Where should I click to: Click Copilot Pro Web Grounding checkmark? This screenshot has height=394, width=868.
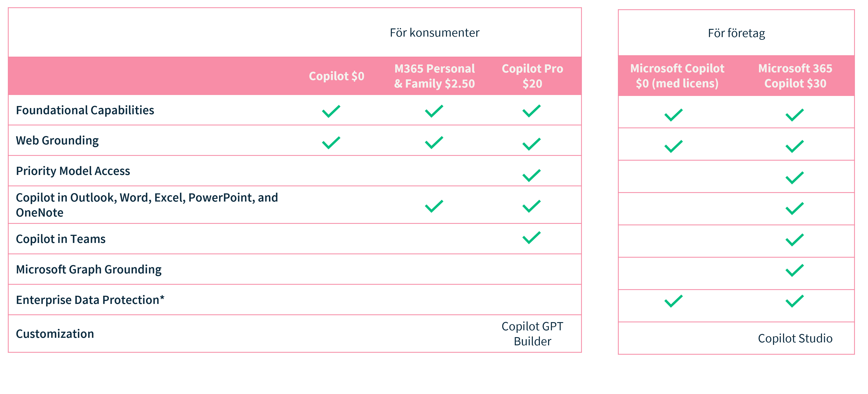pyautogui.click(x=531, y=144)
